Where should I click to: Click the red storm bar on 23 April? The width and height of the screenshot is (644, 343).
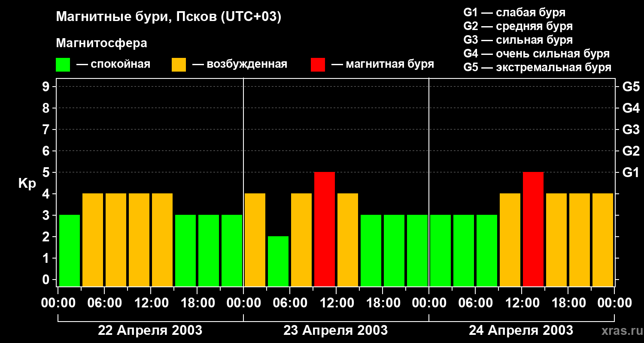click(325, 229)
